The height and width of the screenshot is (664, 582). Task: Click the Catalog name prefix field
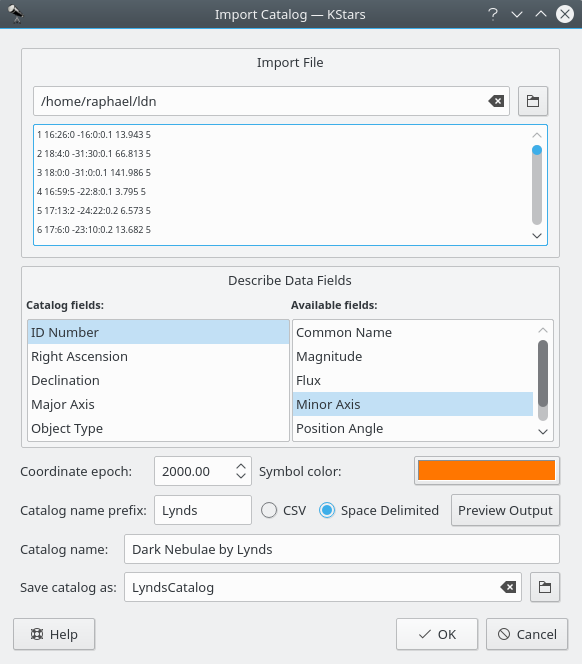[x=203, y=510]
